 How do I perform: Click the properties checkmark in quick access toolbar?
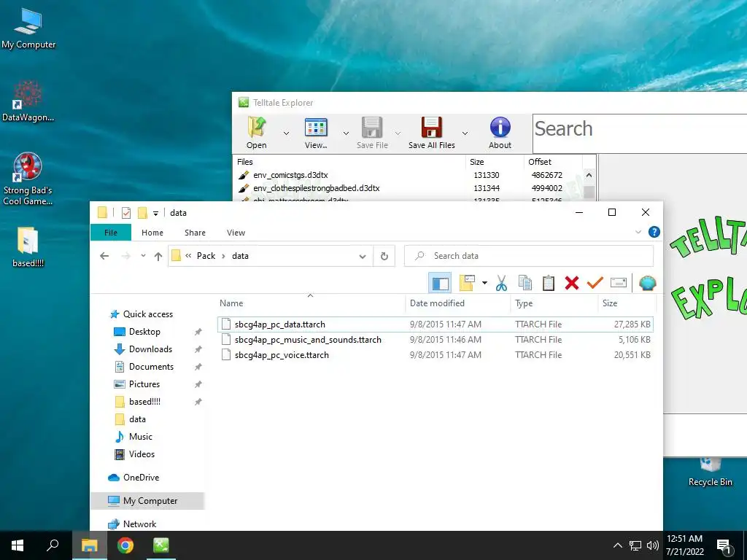tap(125, 212)
